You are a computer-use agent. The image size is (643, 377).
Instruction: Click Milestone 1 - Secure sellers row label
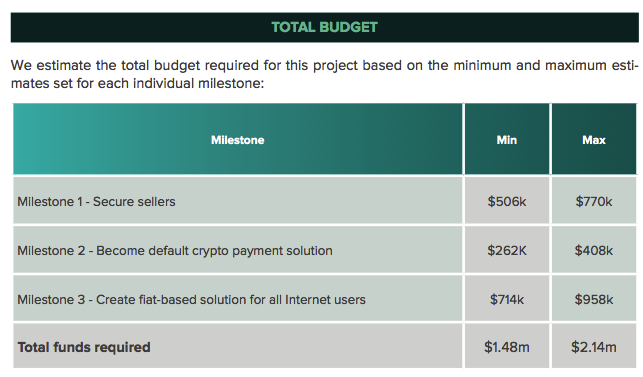pos(96,201)
